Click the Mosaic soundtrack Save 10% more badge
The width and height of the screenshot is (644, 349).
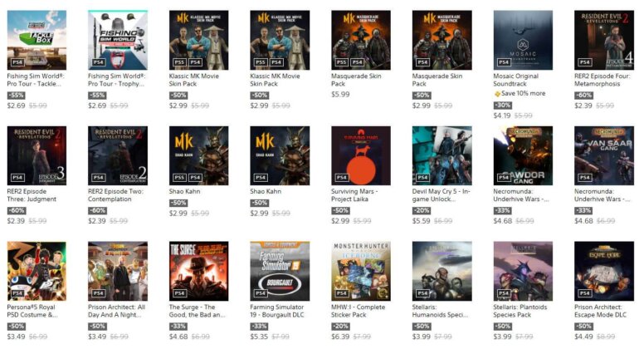pos(520,94)
